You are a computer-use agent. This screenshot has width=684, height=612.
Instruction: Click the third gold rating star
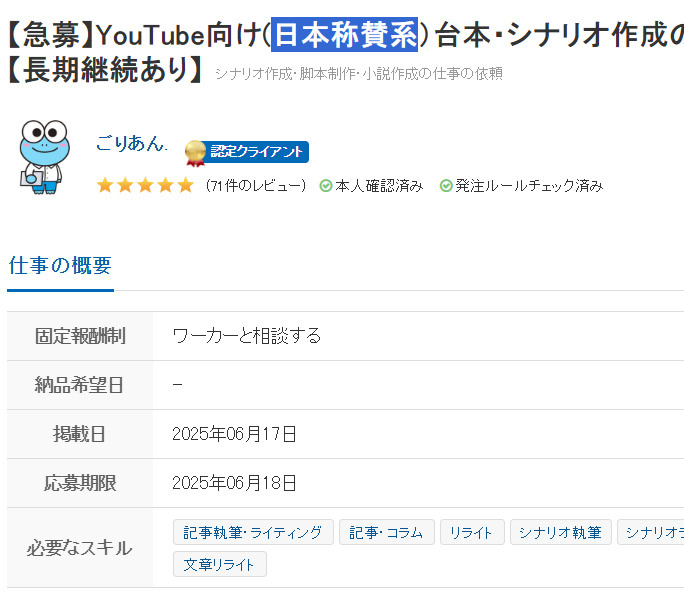145,185
